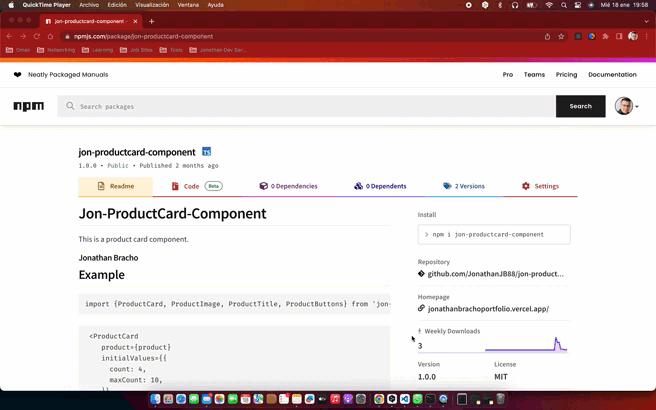Click the share icon in address bar
This screenshot has height=410, width=656.
click(547, 36)
